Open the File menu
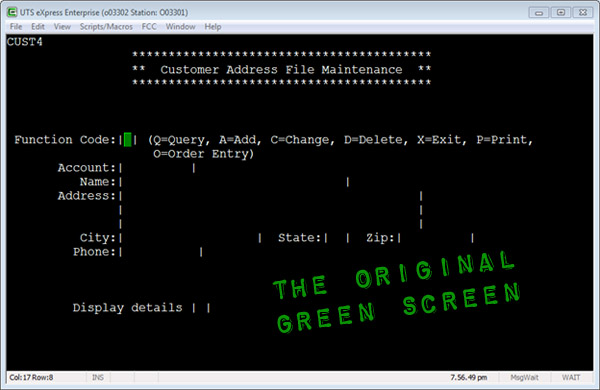 click(16, 26)
